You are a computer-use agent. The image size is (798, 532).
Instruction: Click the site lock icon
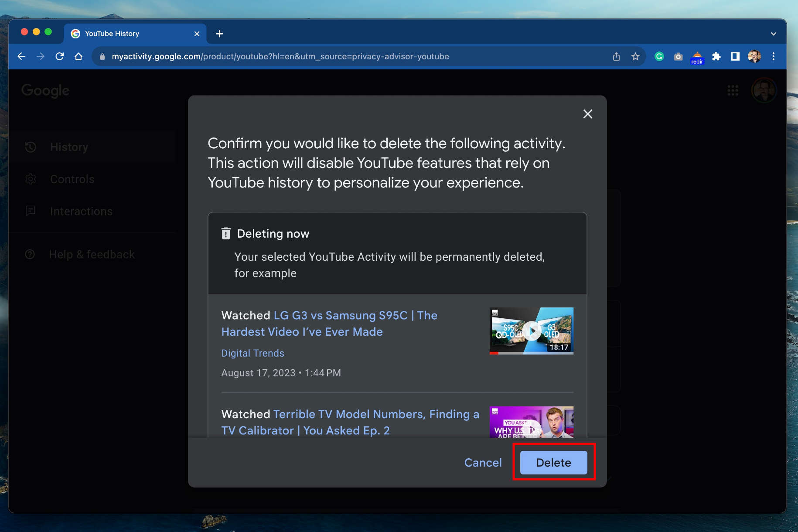(x=102, y=56)
